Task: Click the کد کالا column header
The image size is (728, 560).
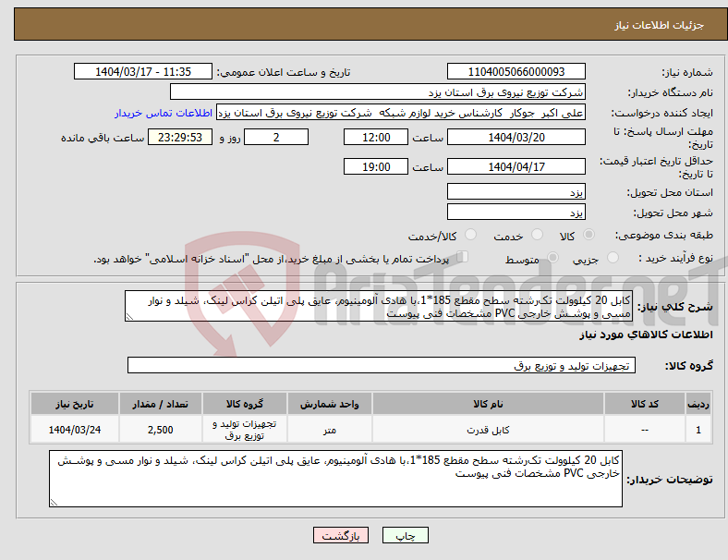Action: click(x=645, y=404)
